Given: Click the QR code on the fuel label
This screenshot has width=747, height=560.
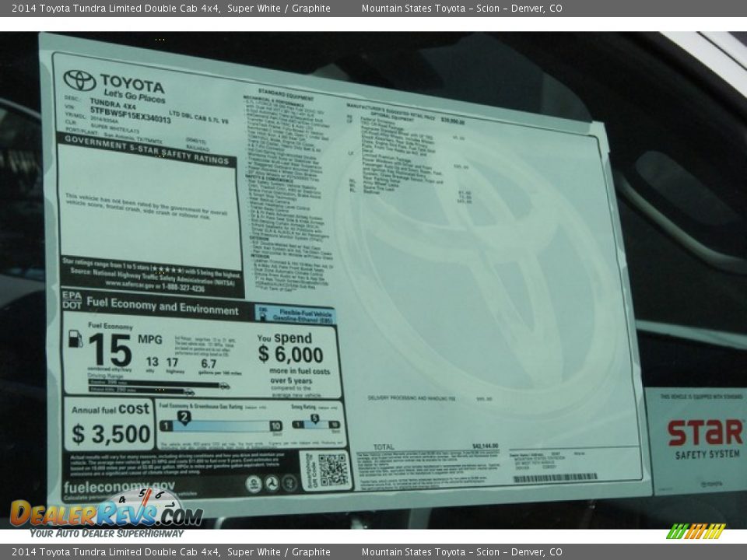Looking at the screenshot, I should (x=332, y=470).
